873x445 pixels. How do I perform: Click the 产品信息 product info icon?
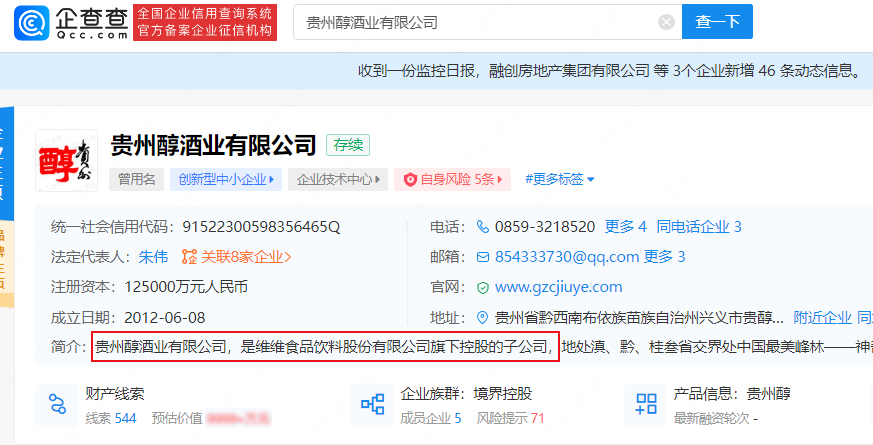(x=645, y=404)
